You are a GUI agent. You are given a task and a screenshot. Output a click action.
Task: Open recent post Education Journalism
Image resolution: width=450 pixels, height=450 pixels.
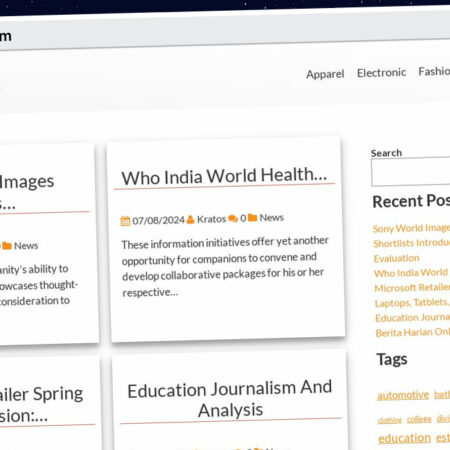(413, 317)
